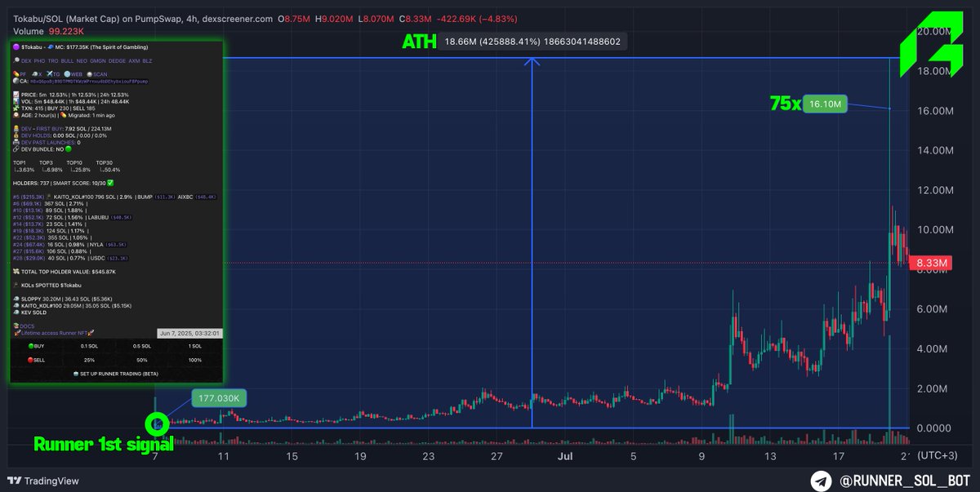
Task: Click the 8.33M current price label
Action: 933,263
